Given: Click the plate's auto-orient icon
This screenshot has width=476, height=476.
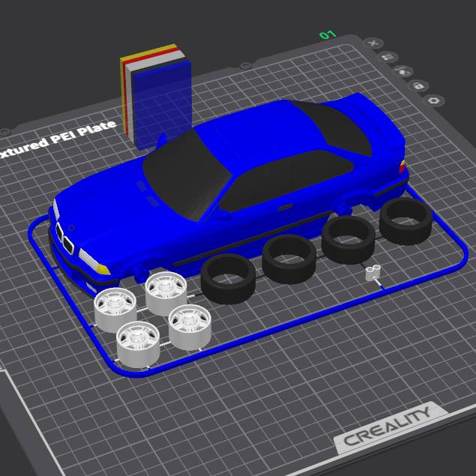Looking at the screenshot, I should click(x=403, y=71).
